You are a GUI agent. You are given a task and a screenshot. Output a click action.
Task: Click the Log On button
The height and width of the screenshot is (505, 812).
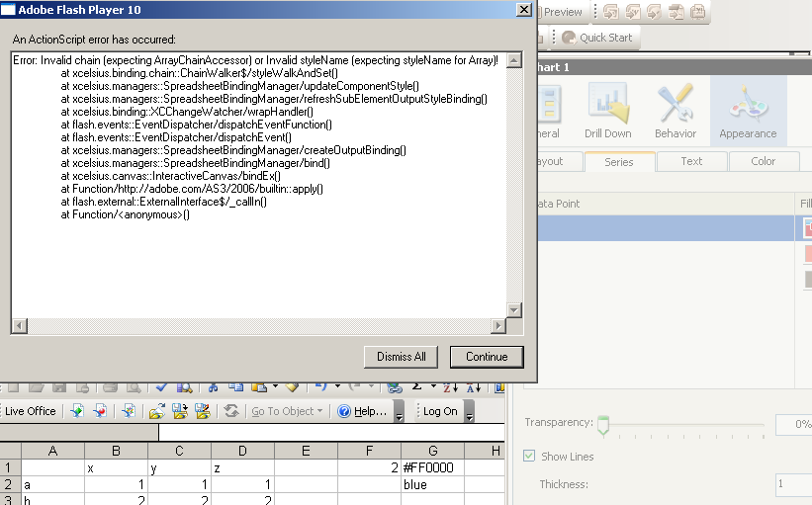coord(440,411)
